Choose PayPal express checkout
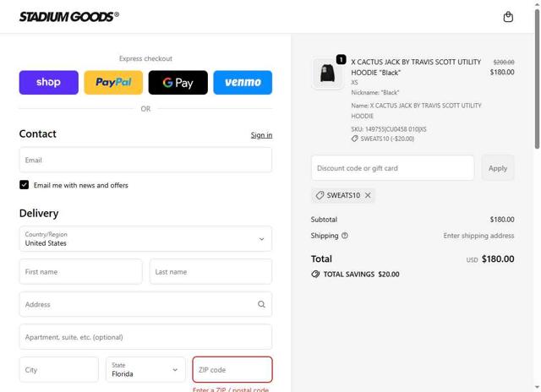Screen dimensions: 541x392 click(113, 82)
